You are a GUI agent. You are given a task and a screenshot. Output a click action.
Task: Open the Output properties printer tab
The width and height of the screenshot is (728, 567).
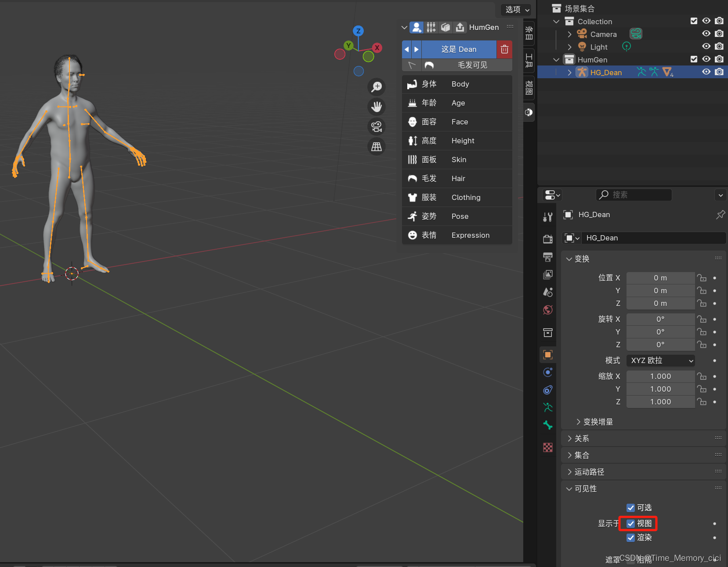(x=548, y=257)
